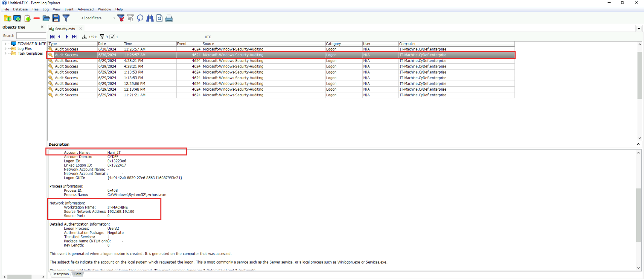Open a log file with the open folder icon
644x279 pixels.
coord(46,18)
